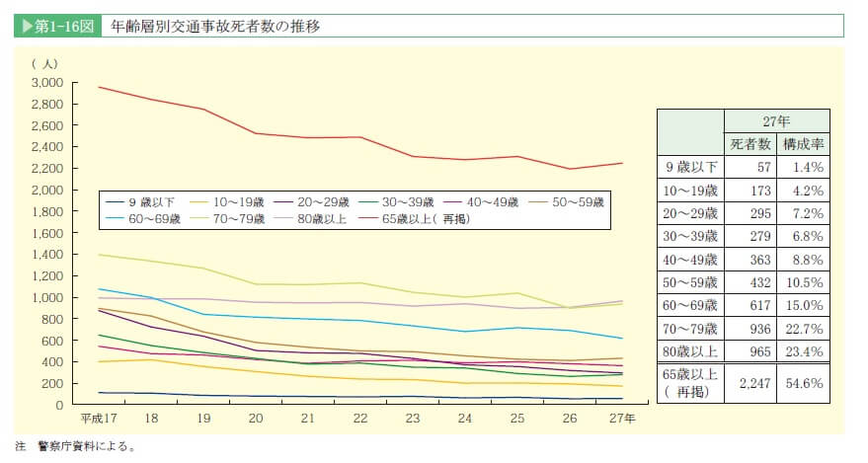
Task: Click the table cell value 936
Action: [760, 329]
